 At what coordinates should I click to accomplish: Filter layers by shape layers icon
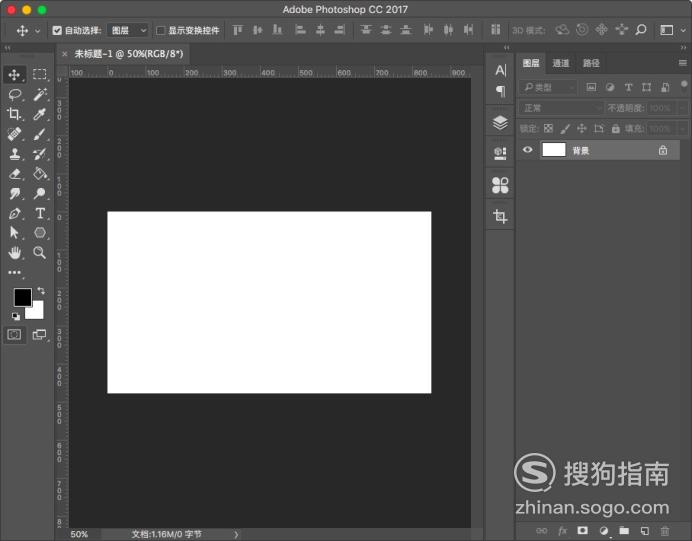647,87
